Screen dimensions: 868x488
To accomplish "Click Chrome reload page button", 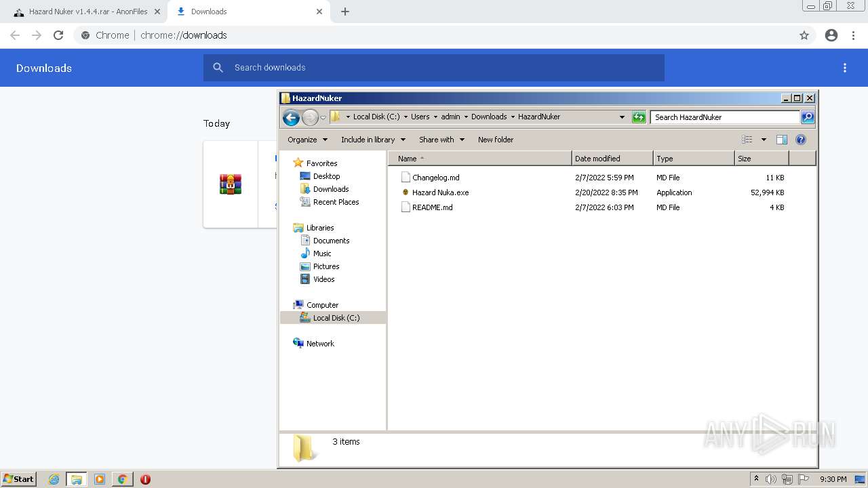I will 58,35.
